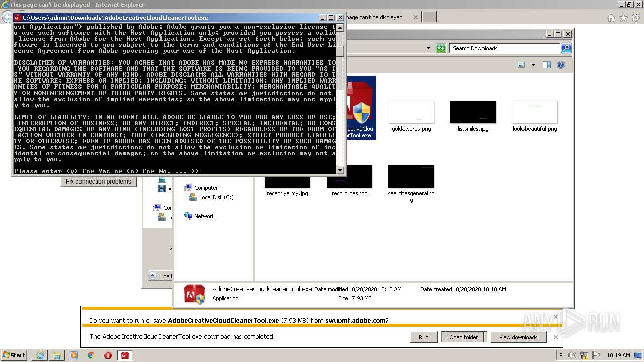644x362 pixels.
Task: Open IE Favorites star
Action: pos(623,18)
